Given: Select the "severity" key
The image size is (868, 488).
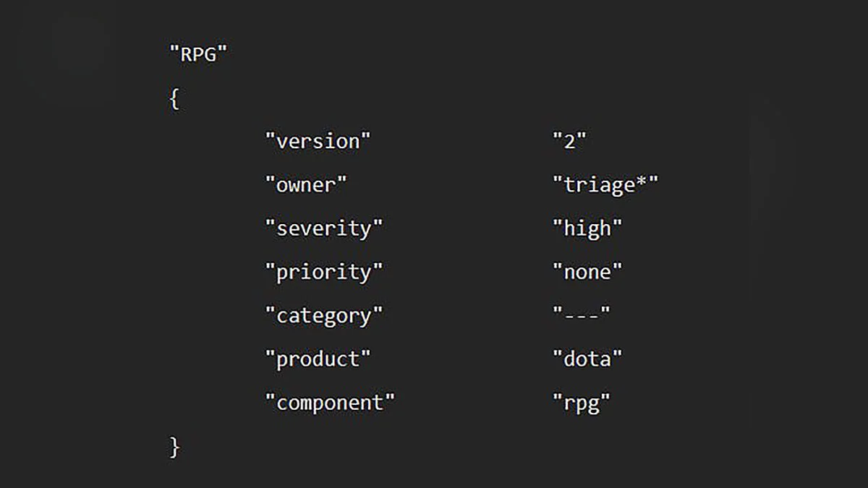Looking at the screenshot, I should coord(323,228).
